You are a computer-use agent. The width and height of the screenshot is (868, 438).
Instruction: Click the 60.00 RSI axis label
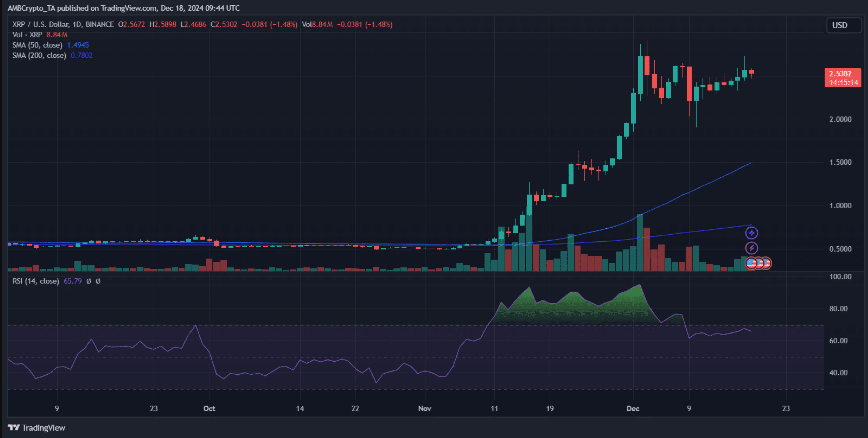(838, 341)
